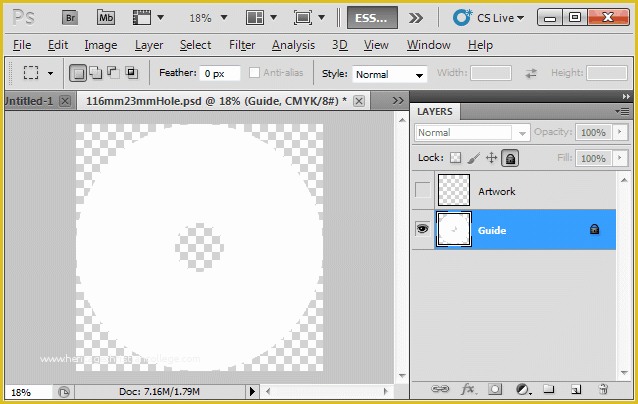Open the status bar info arrow
The image size is (638, 404).
point(252,391)
